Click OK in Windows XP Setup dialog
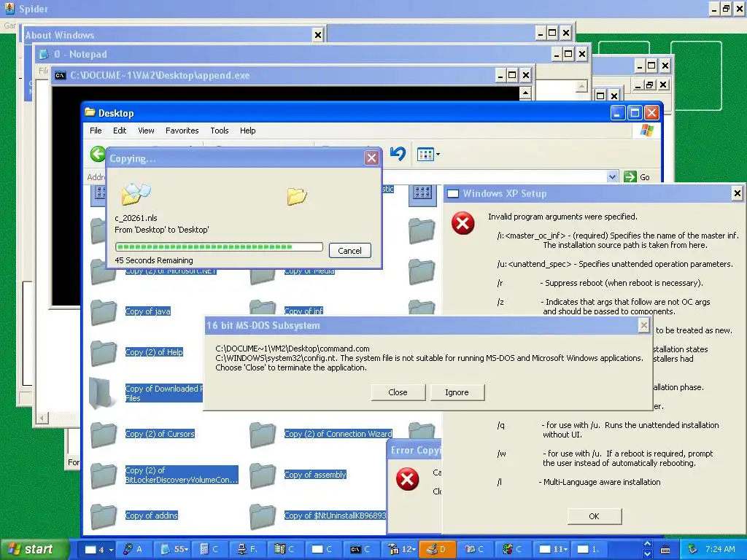747x560 pixels. click(594, 516)
